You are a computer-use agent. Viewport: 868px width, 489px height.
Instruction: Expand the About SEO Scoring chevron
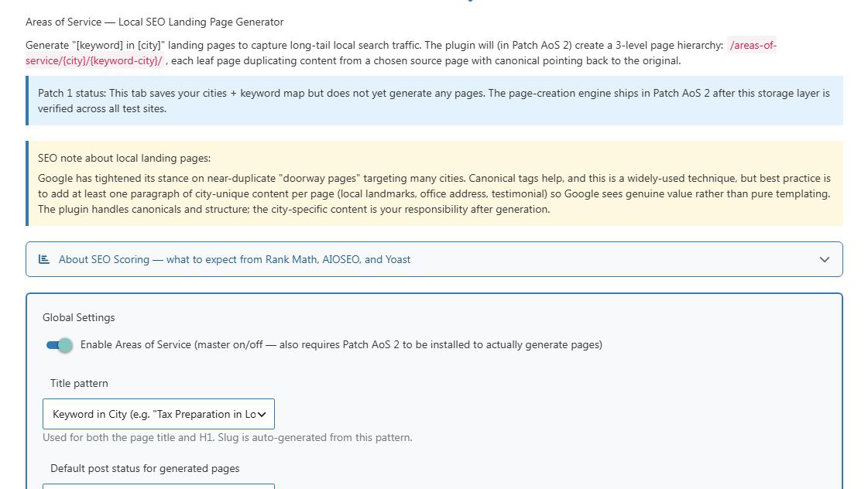825,259
